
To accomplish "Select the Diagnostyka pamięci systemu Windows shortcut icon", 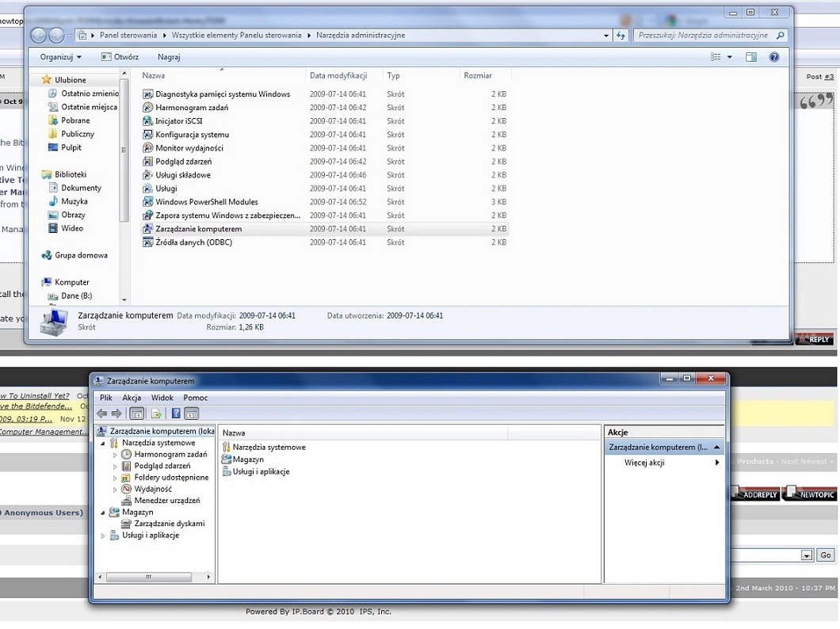I will pyautogui.click(x=148, y=93).
